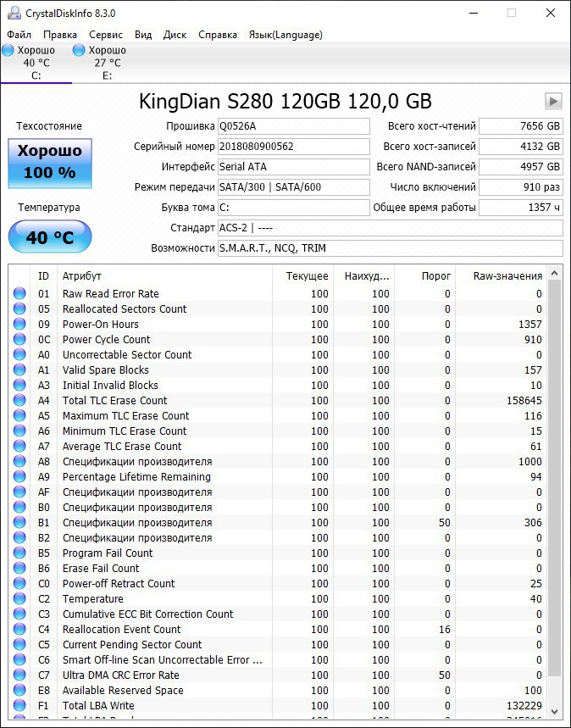This screenshot has width=571, height=728.
Task: Click status orb for Uncorrectable Sector Count
Action: 19,355
